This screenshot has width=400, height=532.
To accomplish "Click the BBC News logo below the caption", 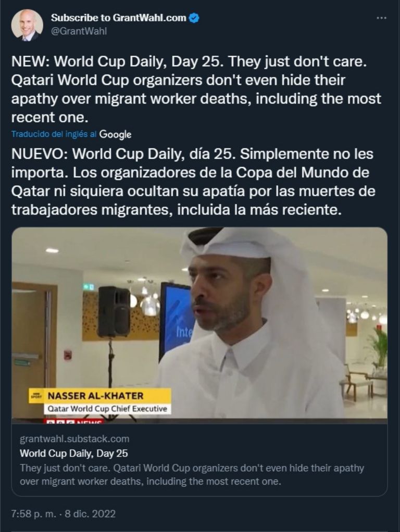I will [x=74, y=422].
